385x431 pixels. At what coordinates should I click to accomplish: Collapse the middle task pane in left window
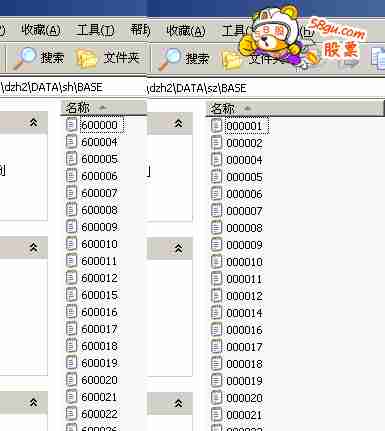pyautogui.click(x=33, y=247)
